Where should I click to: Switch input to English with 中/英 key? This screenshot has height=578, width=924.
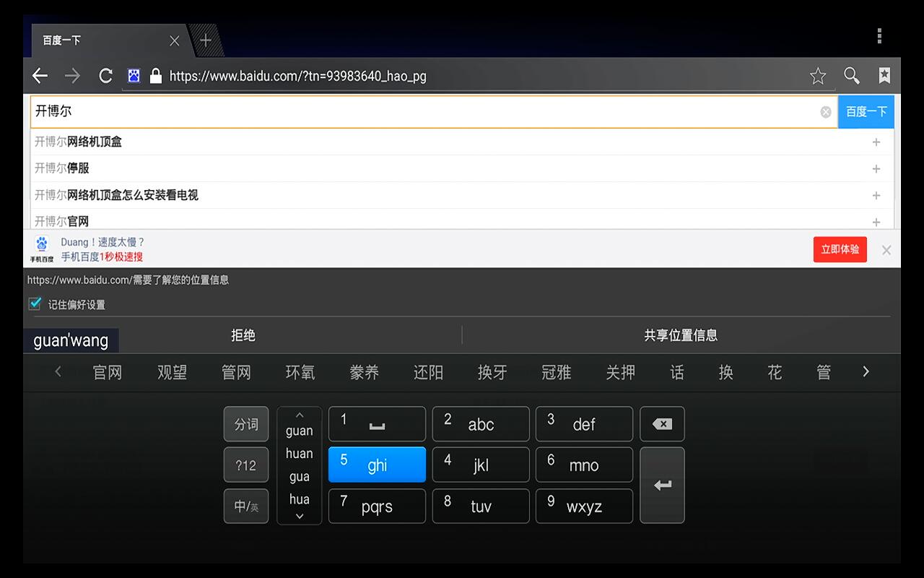click(x=245, y=506)
